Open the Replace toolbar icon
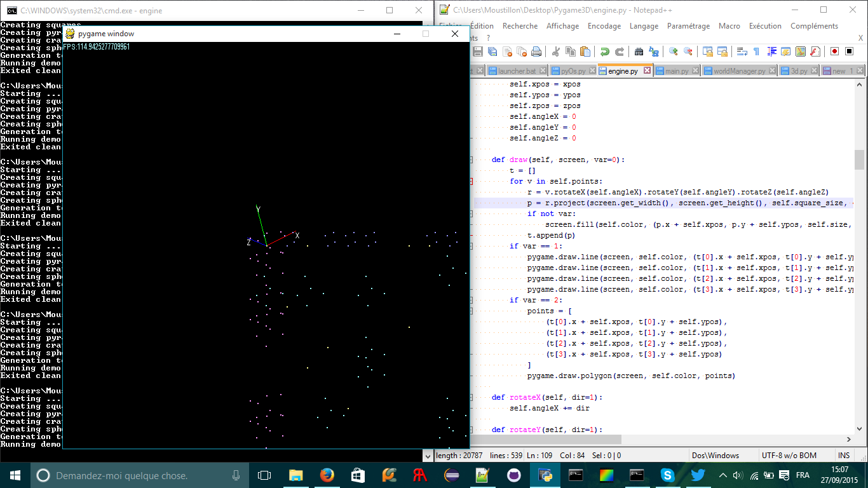Image resolution: width=868 pixels, height=488 pixels. 653,51
